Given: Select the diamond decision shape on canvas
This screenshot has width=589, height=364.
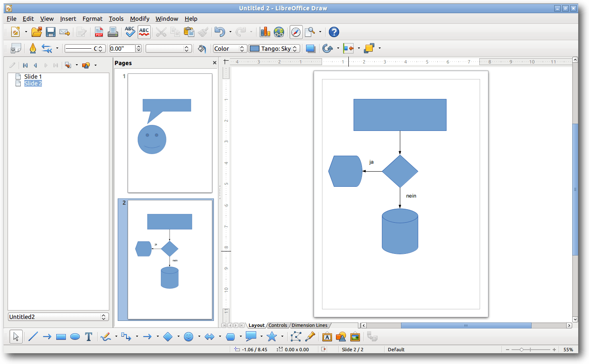Looking at the screenshot, I should pyautogui.click(x=400, y=171).
